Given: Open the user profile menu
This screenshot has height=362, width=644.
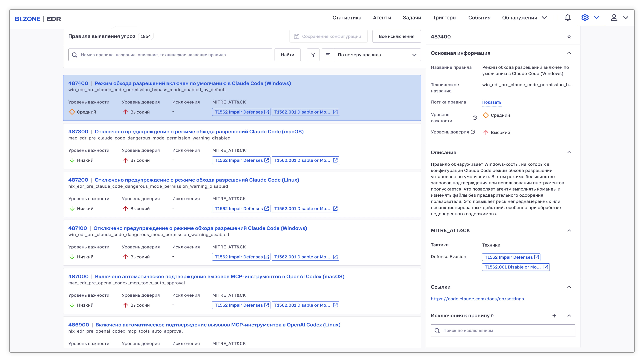Looking at the screenshot, I should pyautogui.click(x=614, y=18).
